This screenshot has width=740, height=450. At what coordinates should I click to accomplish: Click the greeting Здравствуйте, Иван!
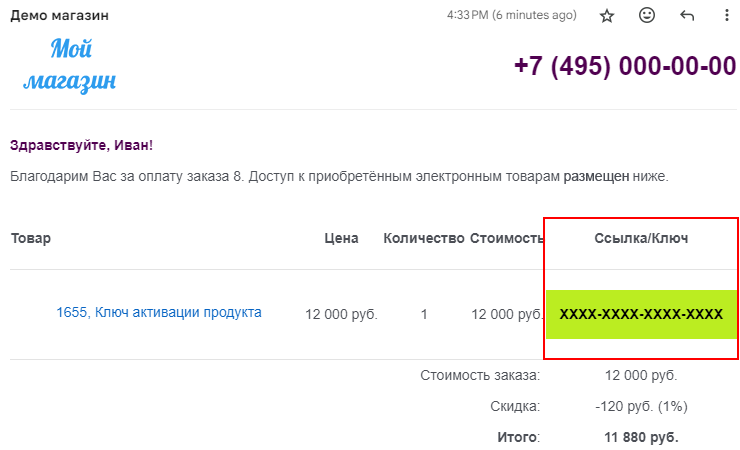pos(81,145)
